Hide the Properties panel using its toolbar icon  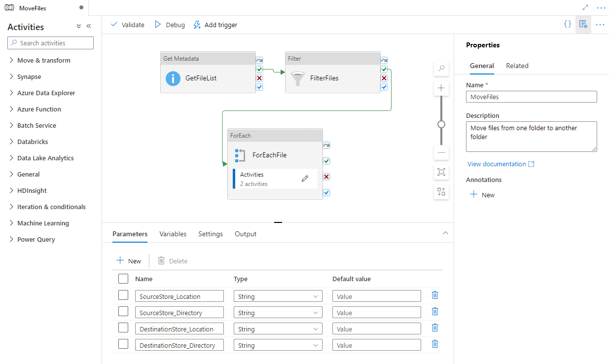point(583,24)
